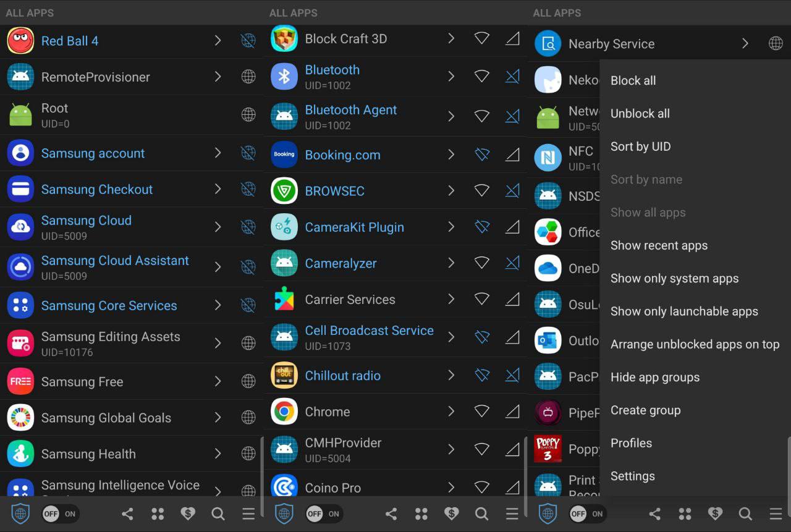The height and width of the screenshot is (532, 791).
Task: Click donate heart icon in right panel toolbar
Action: [715, 514]
